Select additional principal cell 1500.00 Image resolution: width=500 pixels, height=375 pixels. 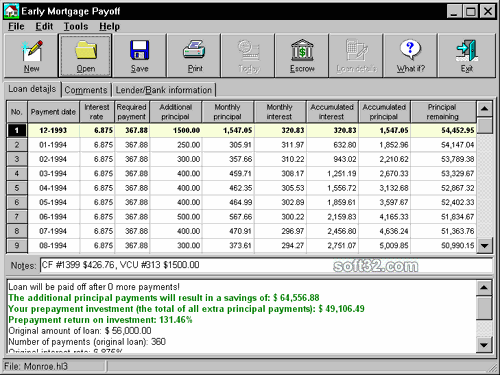click(x=175, y=130)
